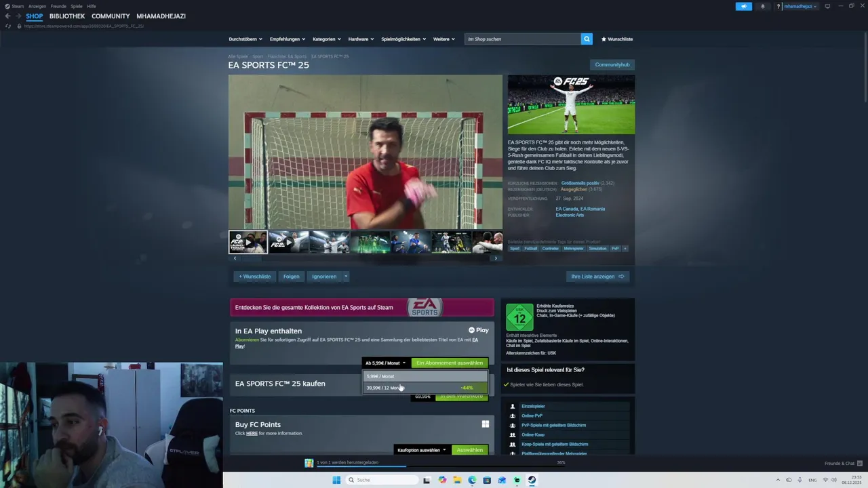Open the Hilfe menu
The image size is (868, 488).
click(x=92, y=6)
